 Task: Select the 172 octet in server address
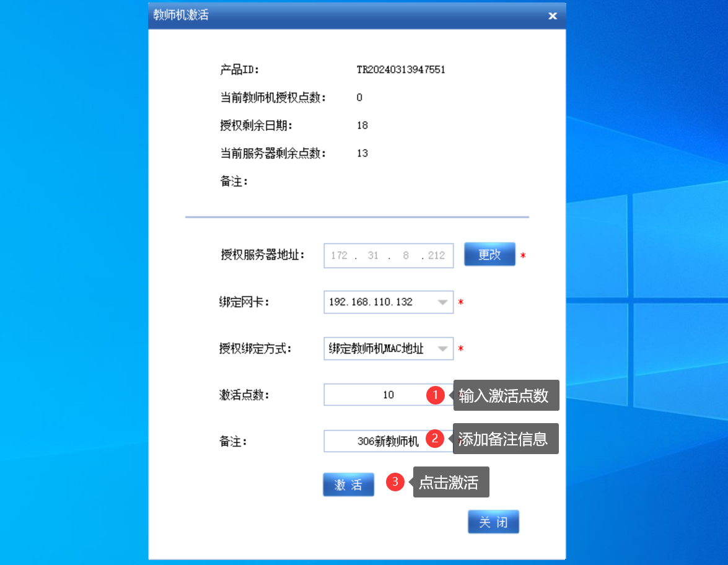(x=339, y=255)
